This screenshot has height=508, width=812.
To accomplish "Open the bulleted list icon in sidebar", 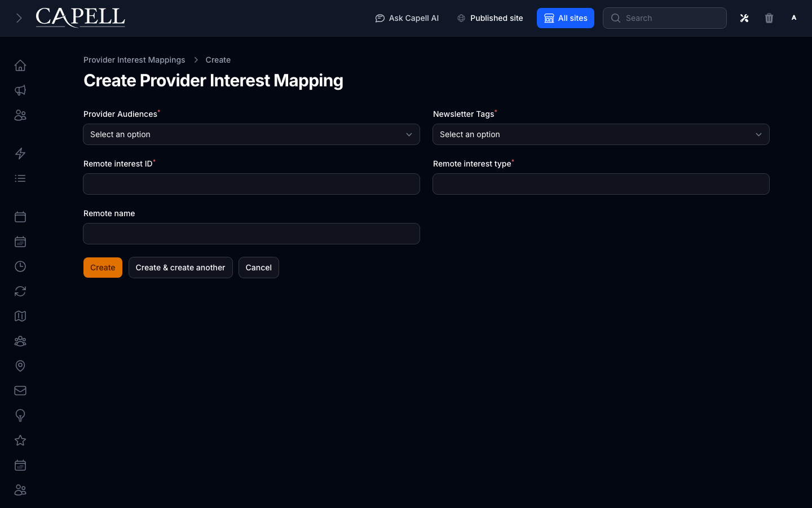I will tap(20, 178).
